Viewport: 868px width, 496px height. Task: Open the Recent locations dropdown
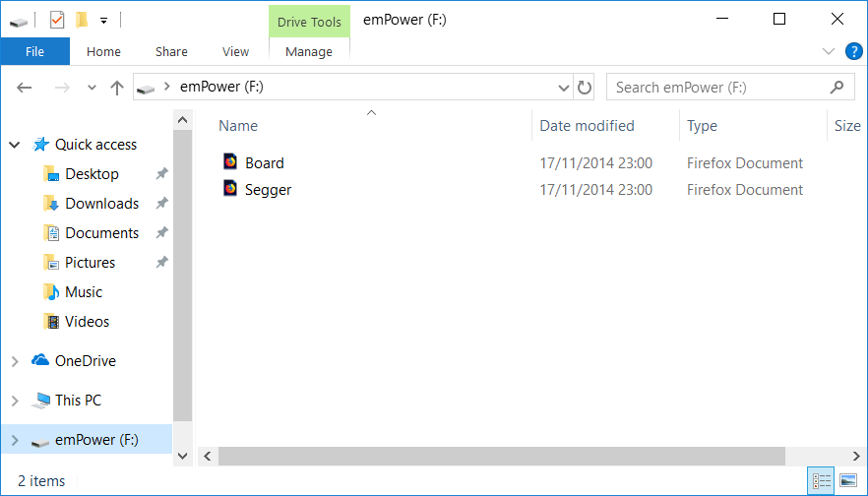tap(92, 88)
